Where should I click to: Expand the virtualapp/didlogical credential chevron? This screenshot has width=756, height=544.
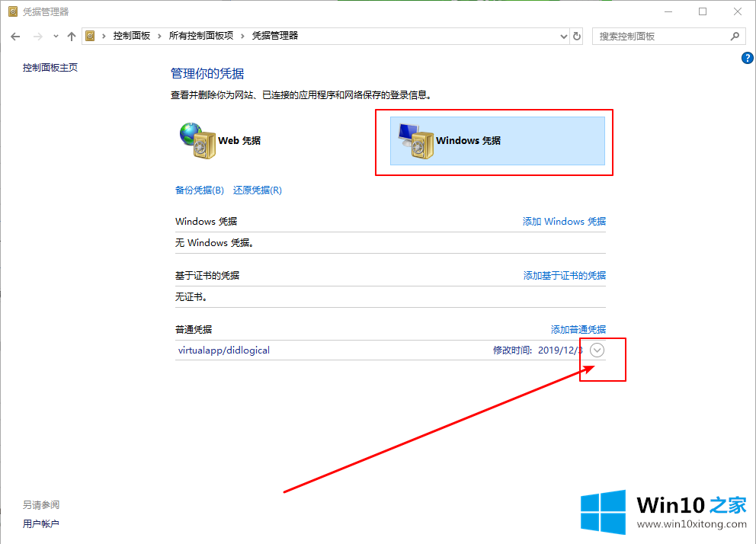pyautogui.click(x=597, y=350)
